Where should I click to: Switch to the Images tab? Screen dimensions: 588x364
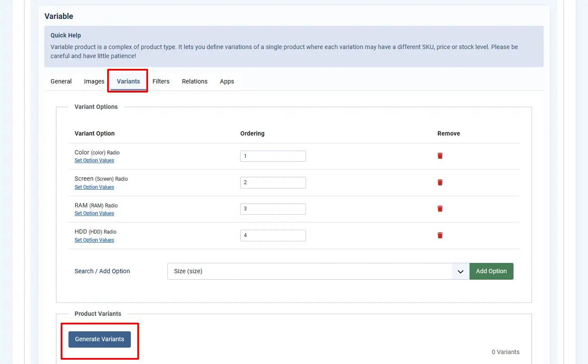[x=94, y=81]
